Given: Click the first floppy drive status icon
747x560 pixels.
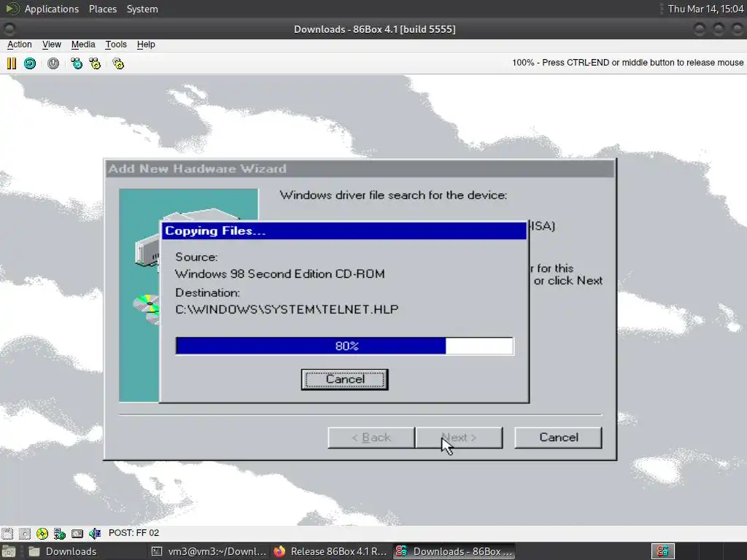Looking at the screenshot, I should point(7,533).
